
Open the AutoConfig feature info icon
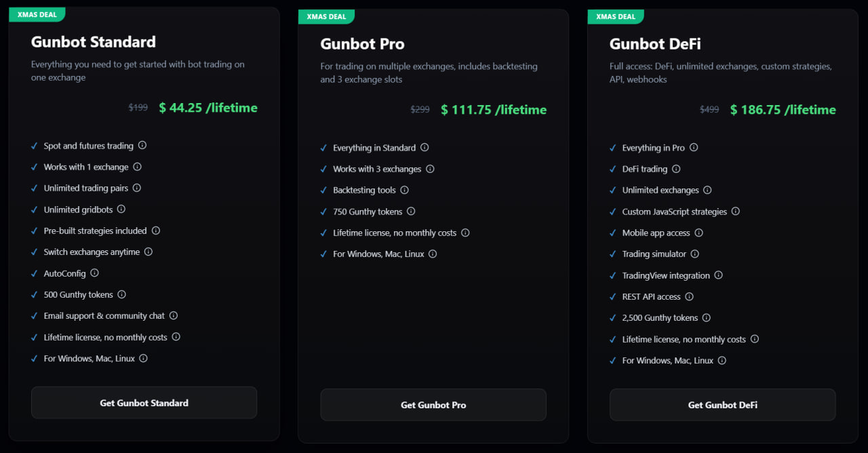point(94,273)
